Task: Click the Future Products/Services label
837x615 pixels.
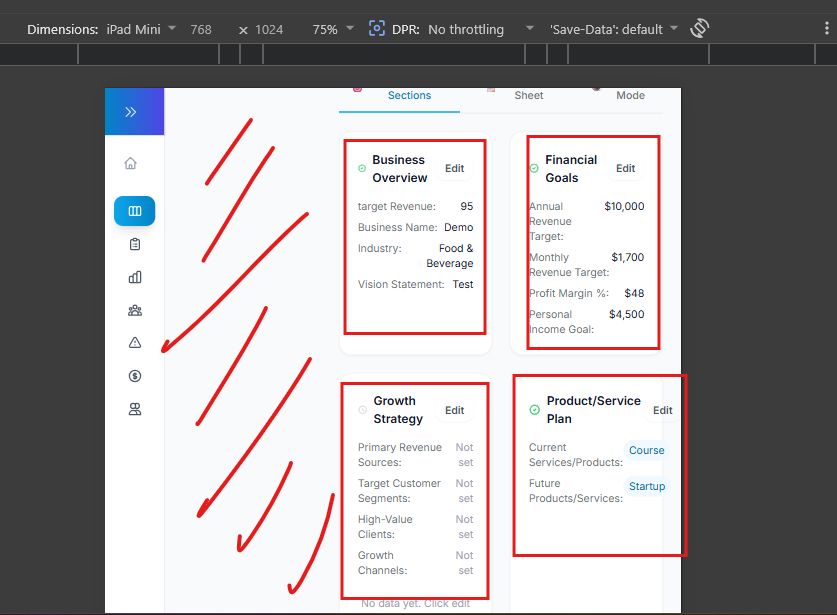Action: coord(575,491)
